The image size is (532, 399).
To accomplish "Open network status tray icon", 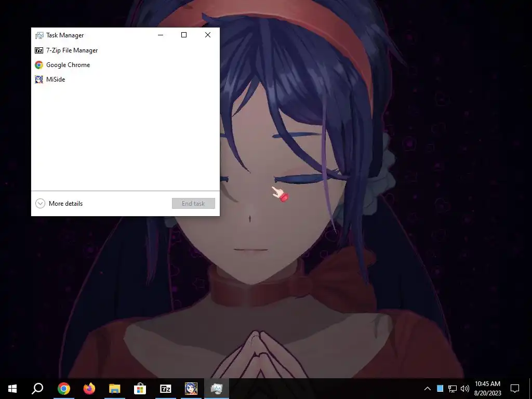I will [x=453, y=389].
